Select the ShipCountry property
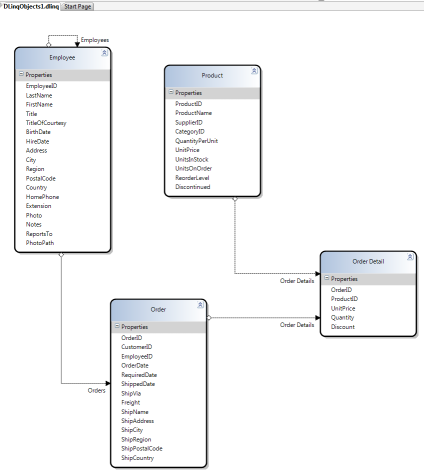Image resolution: width=424 pixels, height=473 pixels. click(x=138, y=458)
